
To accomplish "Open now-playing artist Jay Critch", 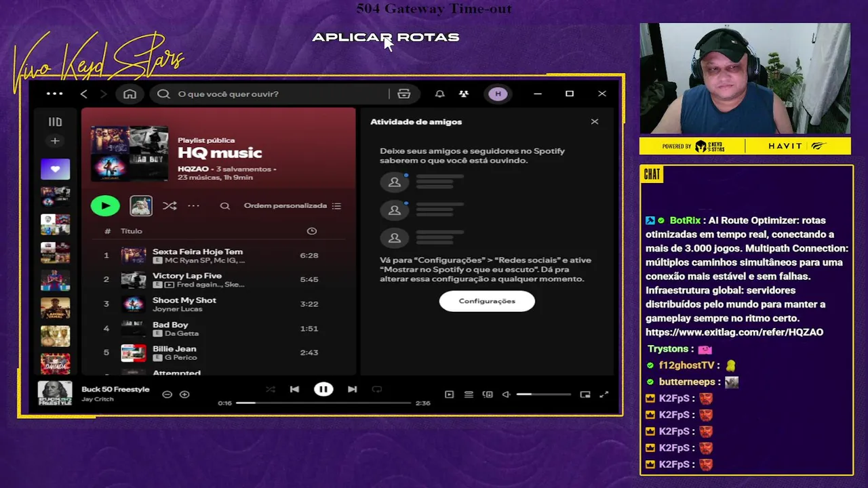I will point(98,399).
